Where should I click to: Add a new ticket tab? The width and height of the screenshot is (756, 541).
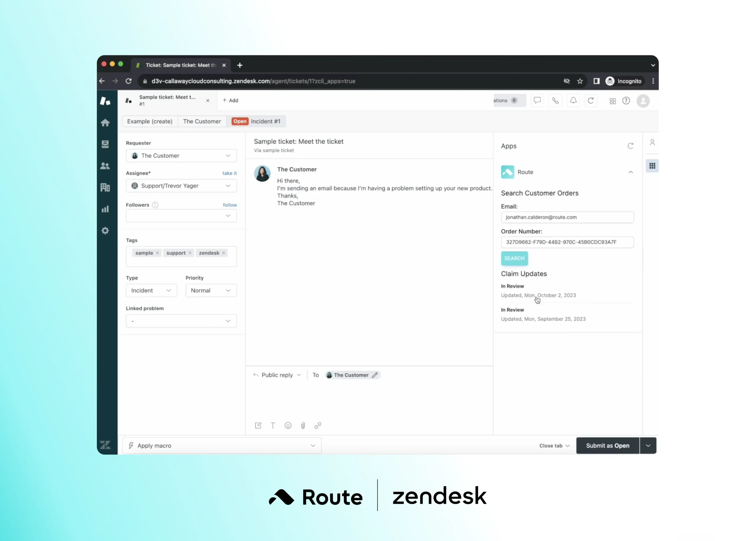coord(230,100)
